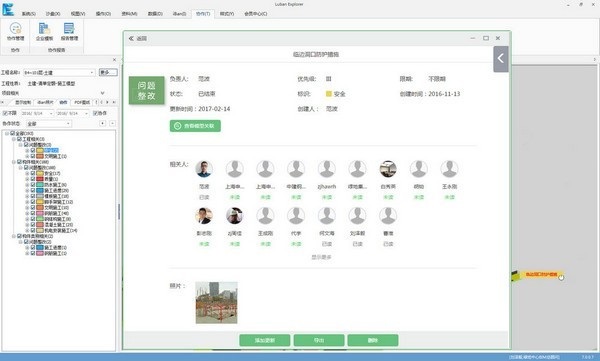This screenshot has height=361, width=600.
Task: Toggle the 协作 checkbox next to the date fields
Action: 95,113
